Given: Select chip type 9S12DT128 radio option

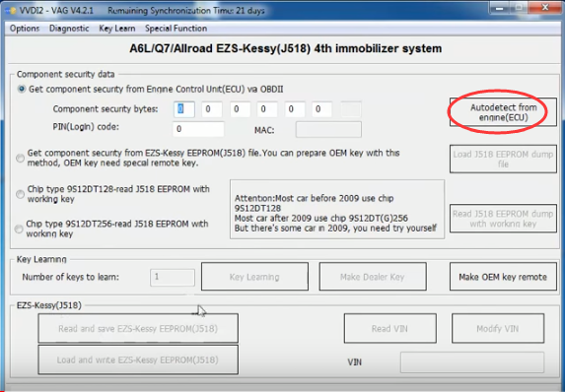Looking at the screenshot, I should (x=20, y=194).
